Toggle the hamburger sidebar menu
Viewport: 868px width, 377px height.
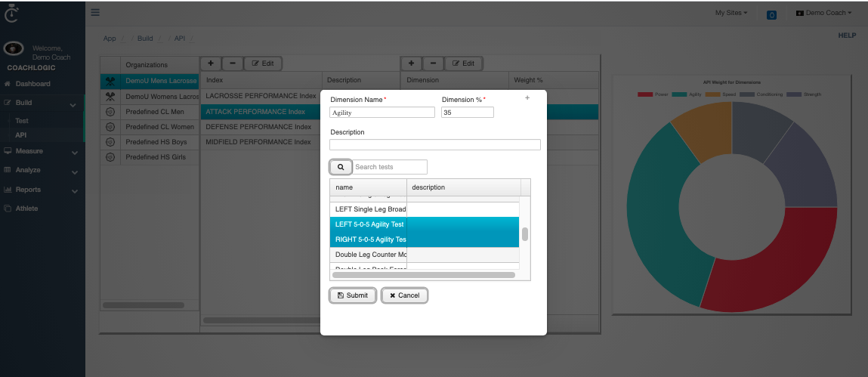[x=94, y=12]
